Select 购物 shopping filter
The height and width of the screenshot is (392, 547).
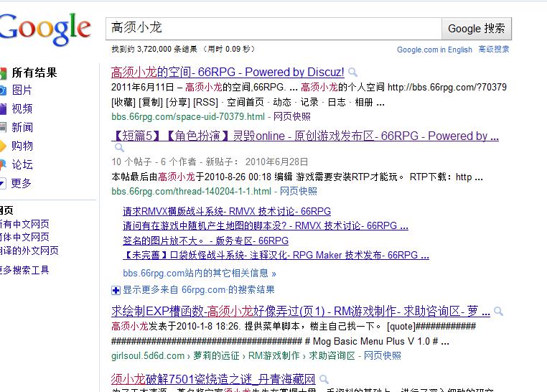[22, 146]
